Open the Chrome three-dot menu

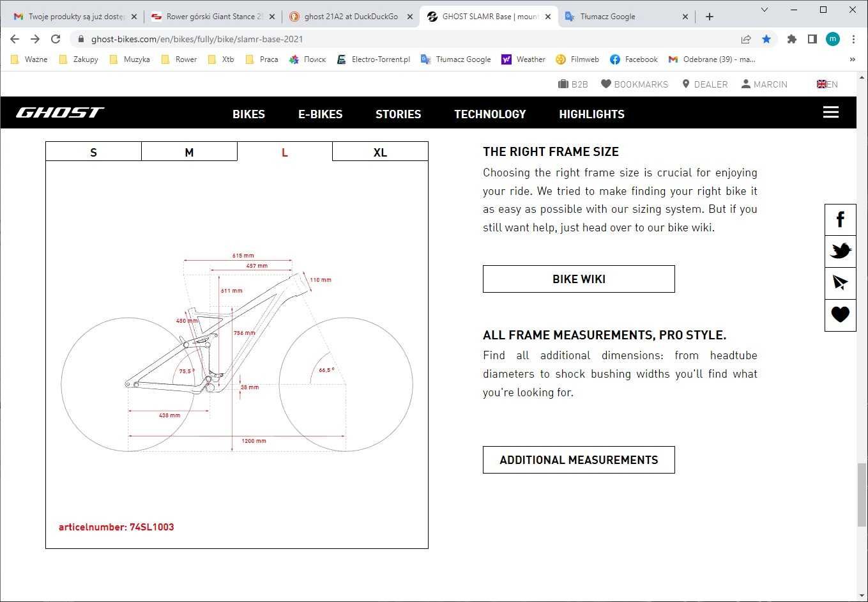tap(853, 39)
